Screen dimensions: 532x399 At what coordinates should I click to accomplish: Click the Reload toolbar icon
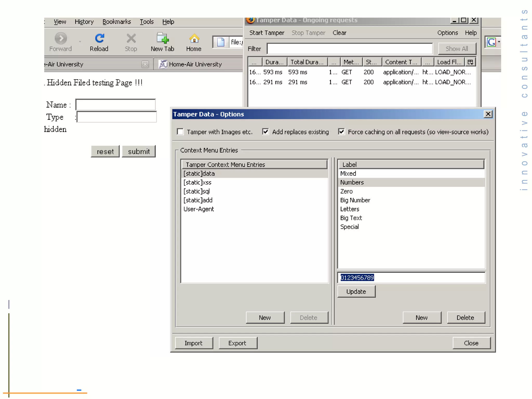[99, 39]
